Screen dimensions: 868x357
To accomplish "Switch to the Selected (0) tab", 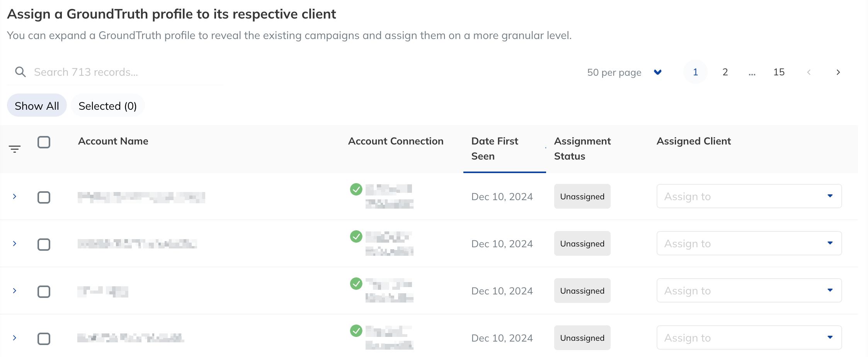I will pyautogui.click(x=107, y=105).
